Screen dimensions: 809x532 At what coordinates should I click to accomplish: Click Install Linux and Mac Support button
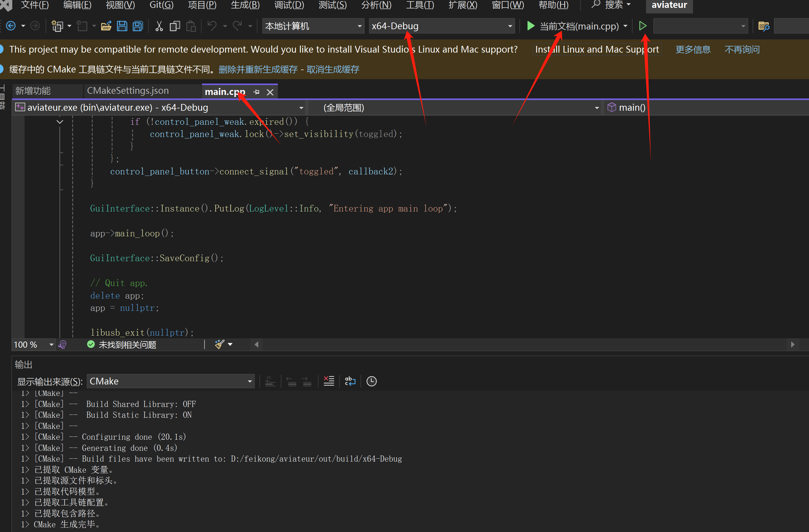tap(597, 50)
